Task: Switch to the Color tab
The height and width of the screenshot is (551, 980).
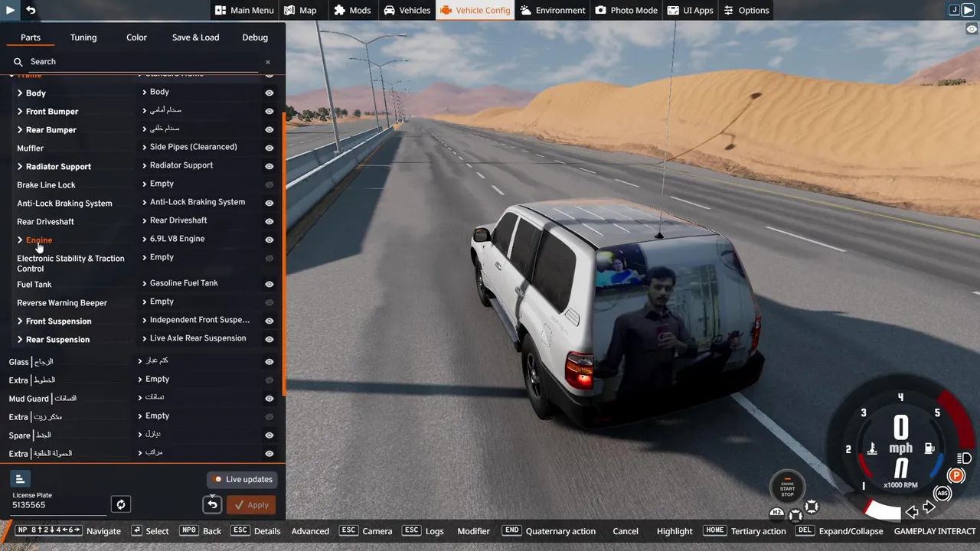Action: click(x=137, y=37)
